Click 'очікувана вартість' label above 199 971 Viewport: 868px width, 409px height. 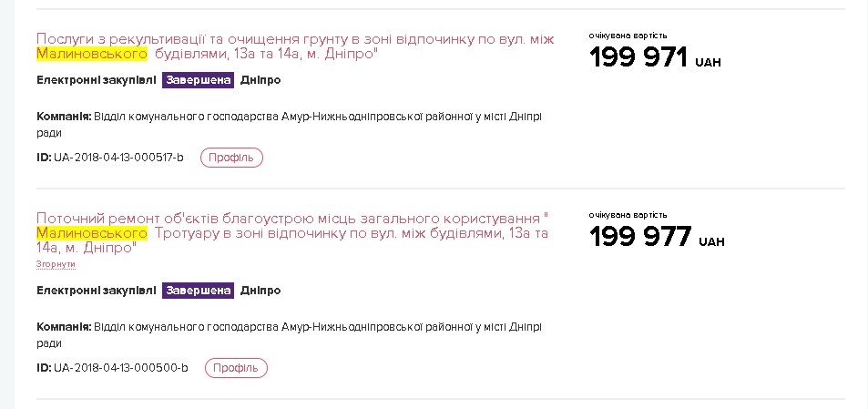[x=628, y=36]
